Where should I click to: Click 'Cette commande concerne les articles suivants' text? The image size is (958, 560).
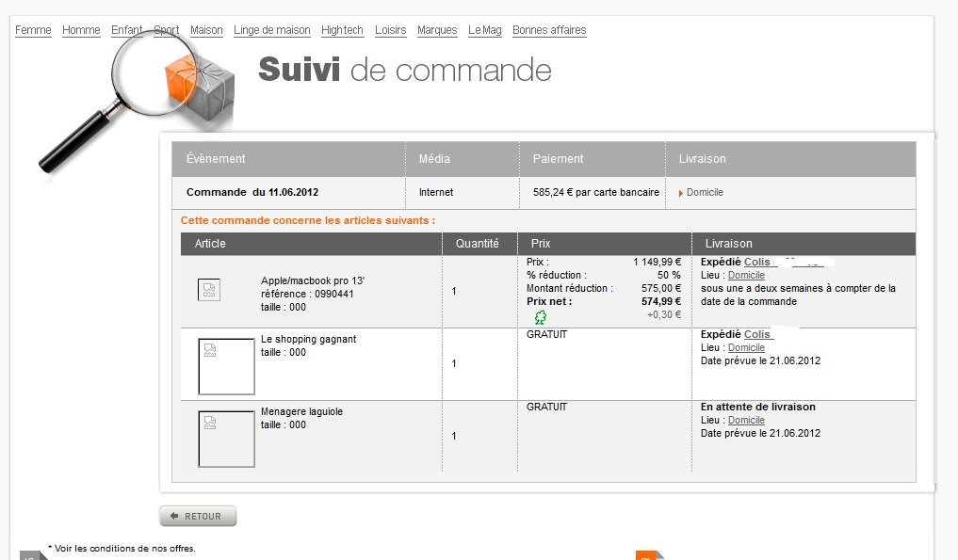(308, 220)
